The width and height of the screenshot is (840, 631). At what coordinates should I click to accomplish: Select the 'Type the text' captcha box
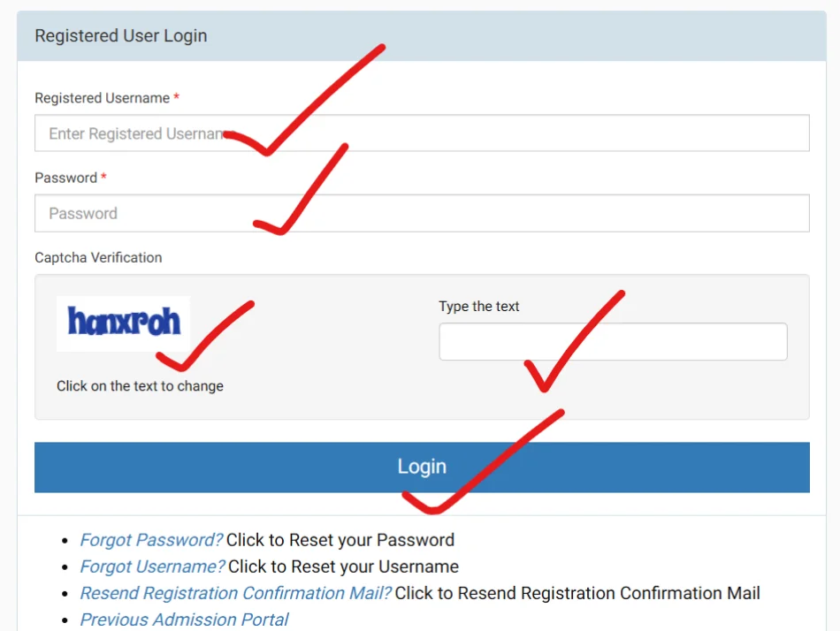[x=613, y=341]
